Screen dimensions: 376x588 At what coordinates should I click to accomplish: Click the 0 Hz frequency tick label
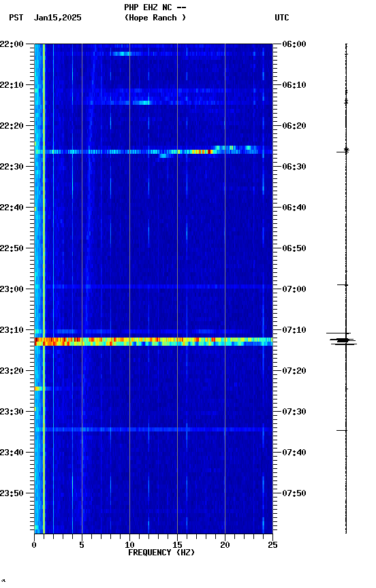tap(34, 545)
